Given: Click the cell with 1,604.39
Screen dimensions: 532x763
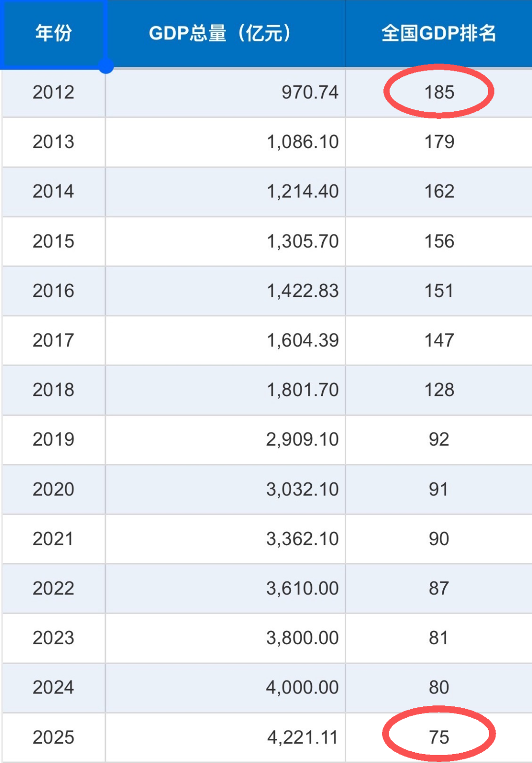Looking at the screenshot, I should coord(226,340).
